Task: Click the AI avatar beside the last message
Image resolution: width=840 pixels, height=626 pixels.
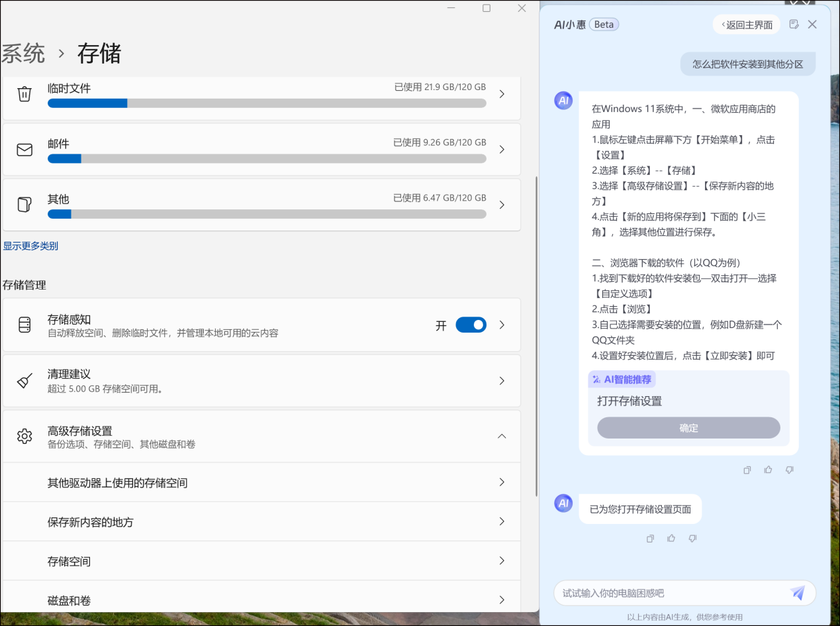Action: (x=563, y=503)
